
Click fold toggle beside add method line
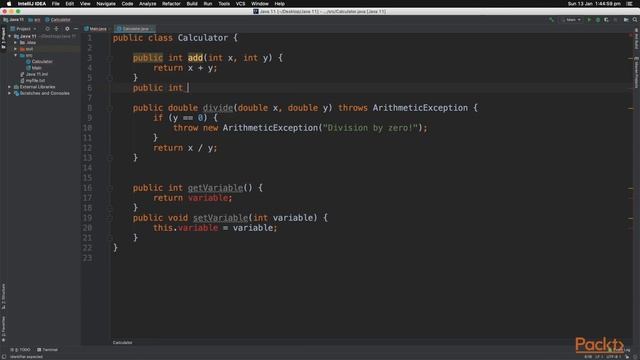point(110,58)
